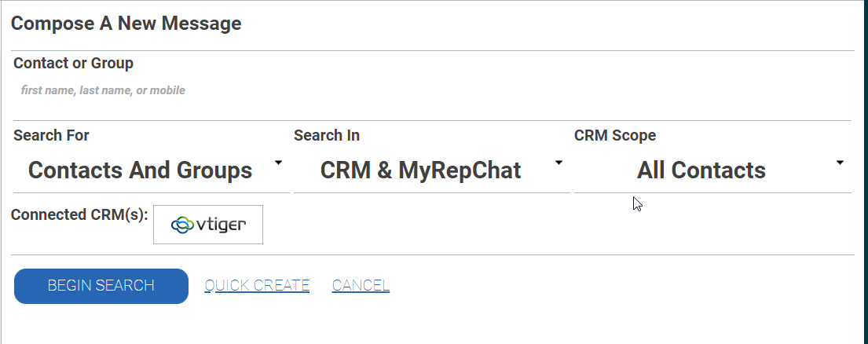868x344 pixels.
Task: Click the Connected CRM(s) label
Action: (x=79, y=214)
